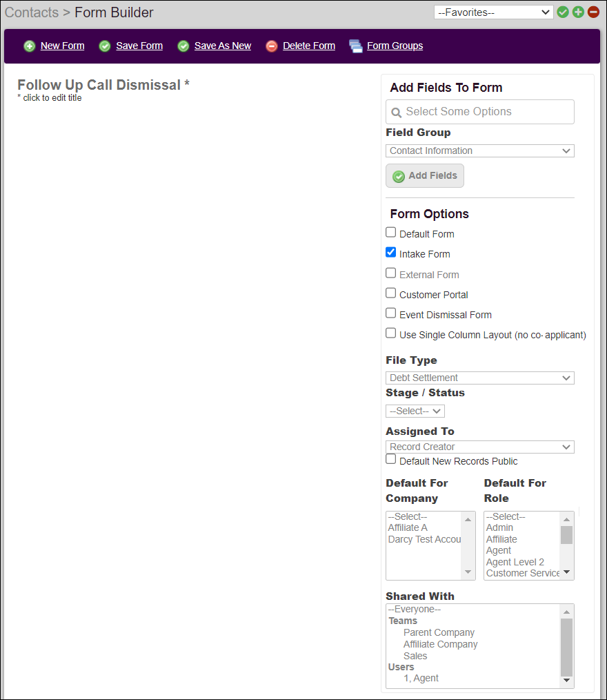607x700 pixels.
Task: Click the green check beside Favorites dropdown
Action: (563, 12)
